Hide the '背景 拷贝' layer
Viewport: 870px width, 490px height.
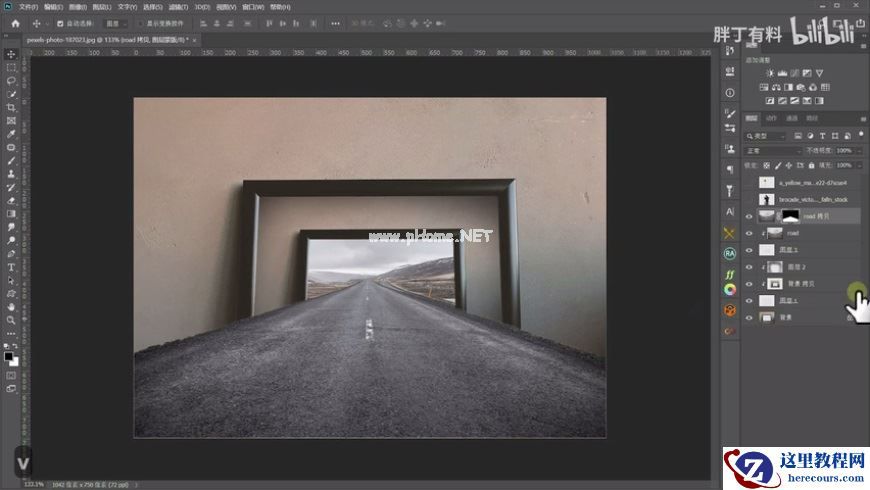click(x=749, y=284)
